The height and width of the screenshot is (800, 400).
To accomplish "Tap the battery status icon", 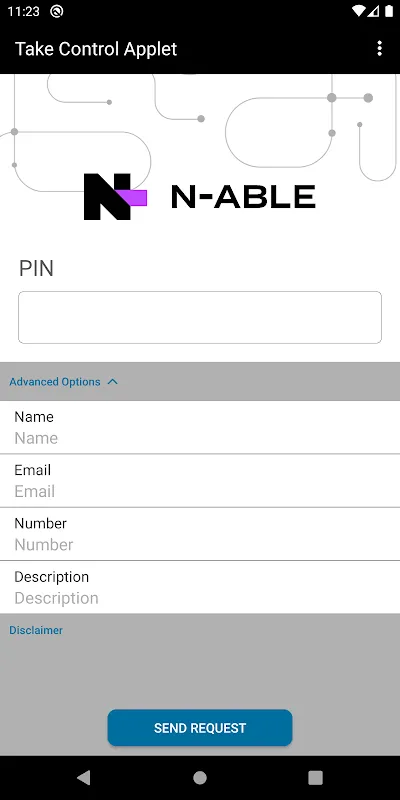I will point(388,11).
